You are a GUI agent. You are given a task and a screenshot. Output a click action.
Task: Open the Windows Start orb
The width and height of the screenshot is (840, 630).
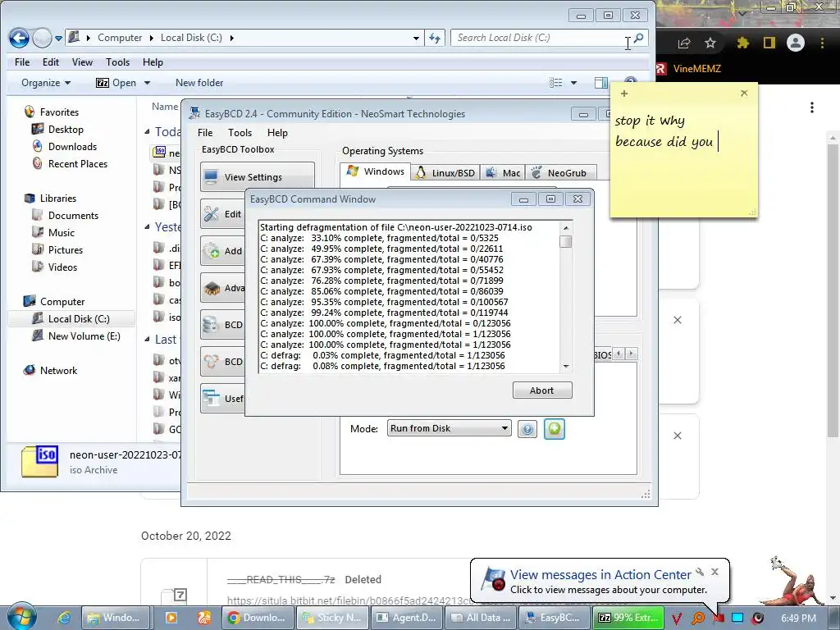click(x=22, y=616)
